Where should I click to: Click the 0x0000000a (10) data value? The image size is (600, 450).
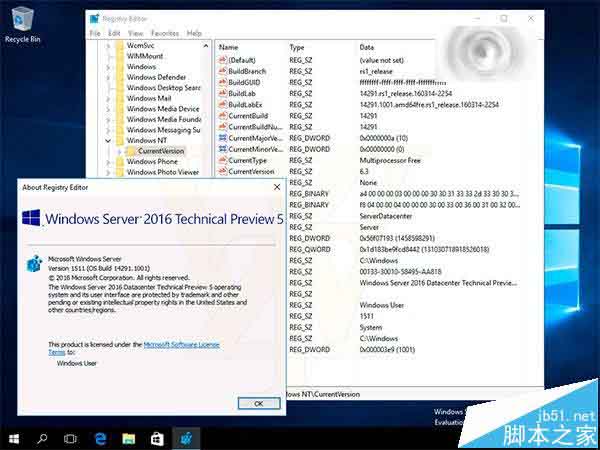coord(384,138)
